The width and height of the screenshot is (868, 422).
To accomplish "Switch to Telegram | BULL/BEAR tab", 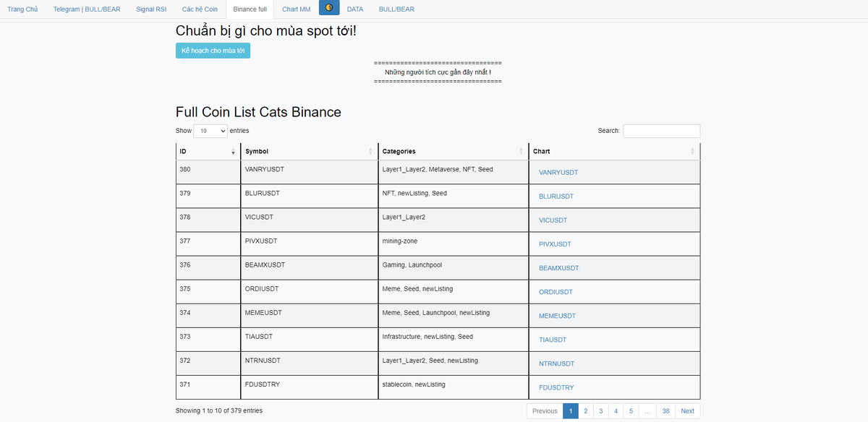I will [x=87, y=9].
